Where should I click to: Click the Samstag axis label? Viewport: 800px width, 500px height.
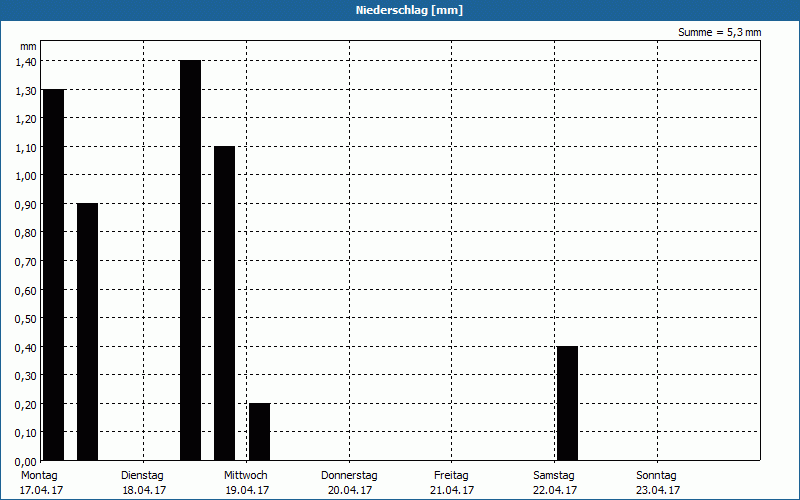click(554, 475)
